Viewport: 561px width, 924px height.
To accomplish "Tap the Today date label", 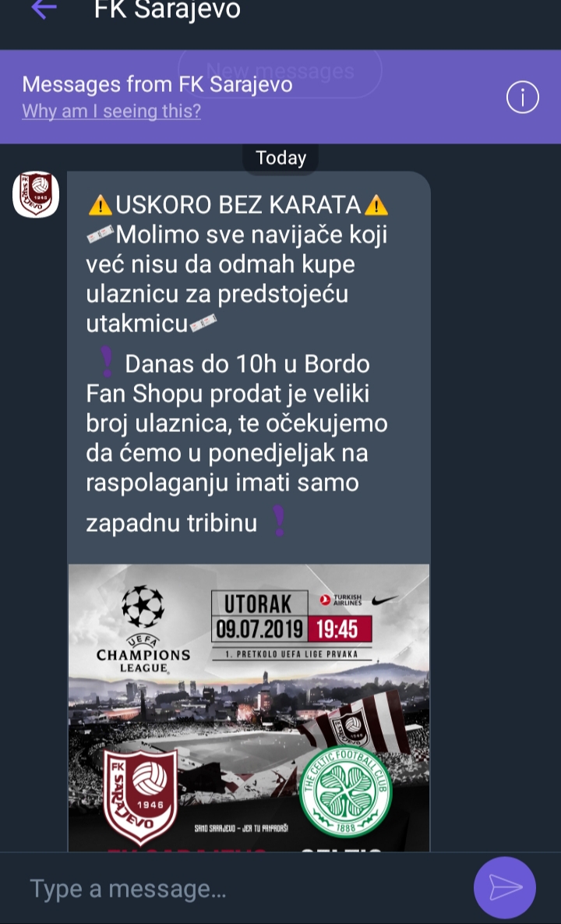I will [x=280, y=158].
